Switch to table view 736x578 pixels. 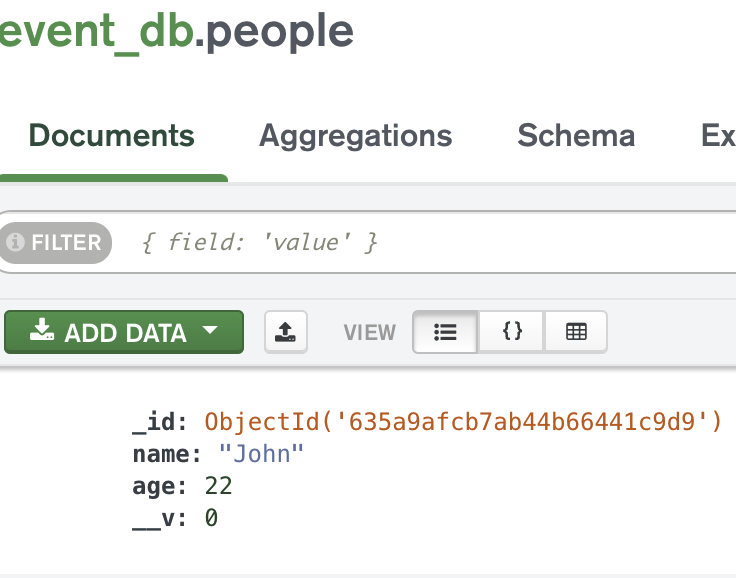point(576,332)
